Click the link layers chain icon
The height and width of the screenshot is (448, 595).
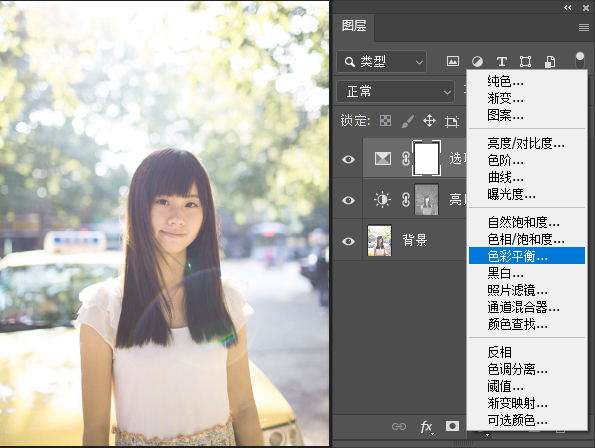(x=399, y=426)
